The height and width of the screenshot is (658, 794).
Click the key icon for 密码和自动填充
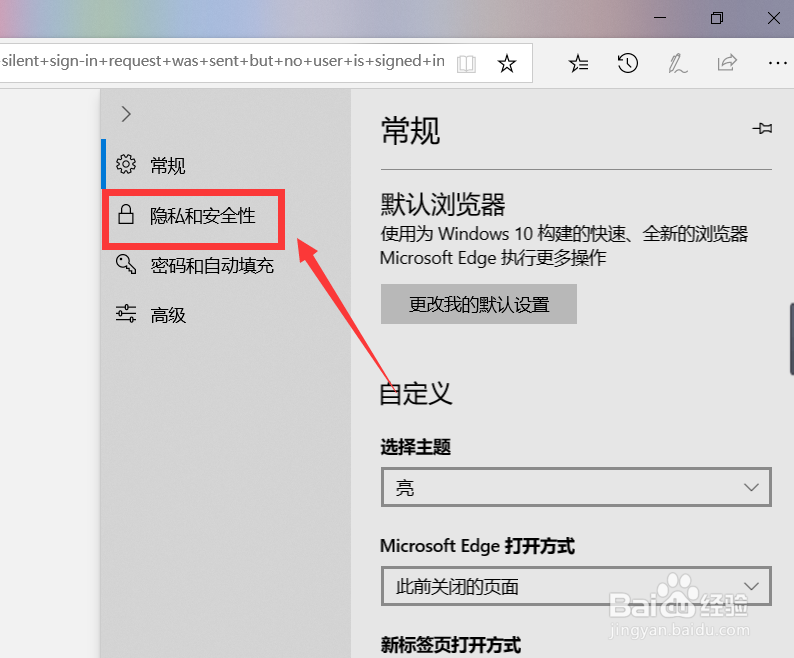(x=126, y=264)
